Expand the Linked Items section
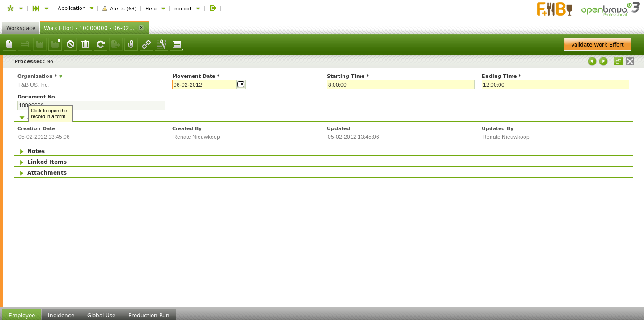Screen dimensions: 644x320 tap(47, 162)
